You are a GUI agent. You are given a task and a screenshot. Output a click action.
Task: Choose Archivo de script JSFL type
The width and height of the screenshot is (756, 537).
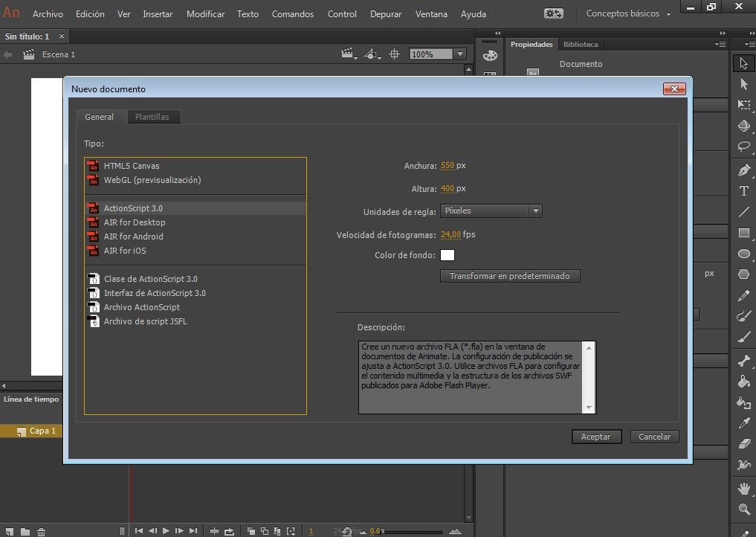tap(196, 321)
